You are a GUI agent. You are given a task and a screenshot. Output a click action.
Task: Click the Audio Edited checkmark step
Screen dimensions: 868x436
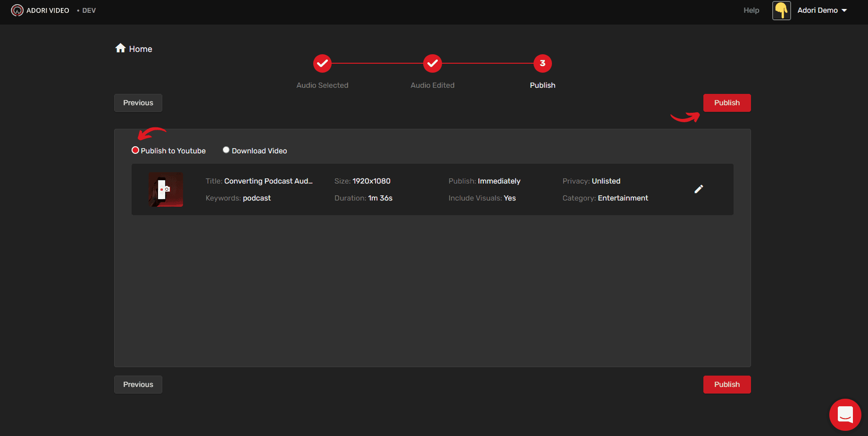point(432,63)
